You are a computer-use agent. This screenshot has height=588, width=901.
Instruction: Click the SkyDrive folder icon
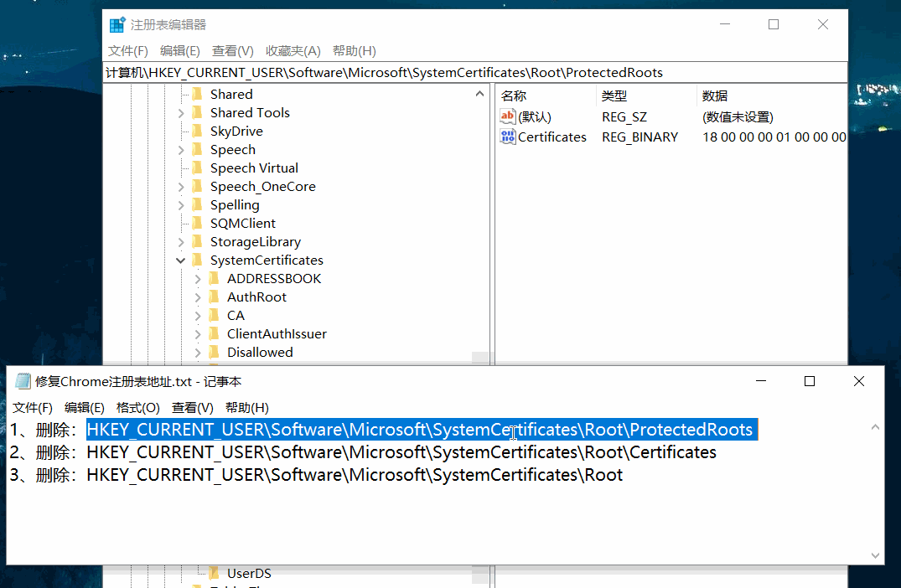pos(197,131)
